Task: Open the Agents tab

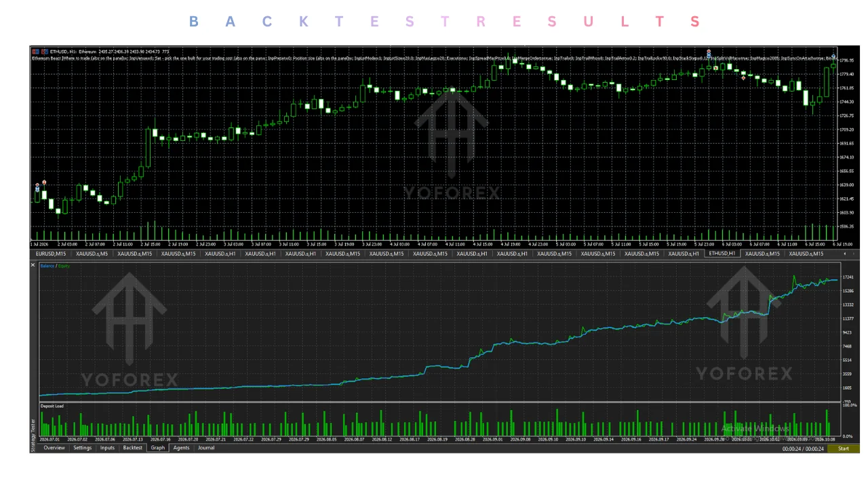Action: point(182,448)
